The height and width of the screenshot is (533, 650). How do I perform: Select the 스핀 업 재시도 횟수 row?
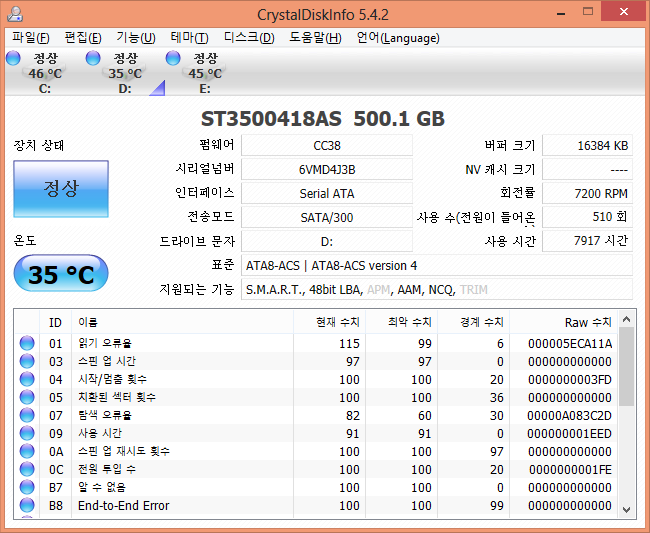click(x=316, y=451)
